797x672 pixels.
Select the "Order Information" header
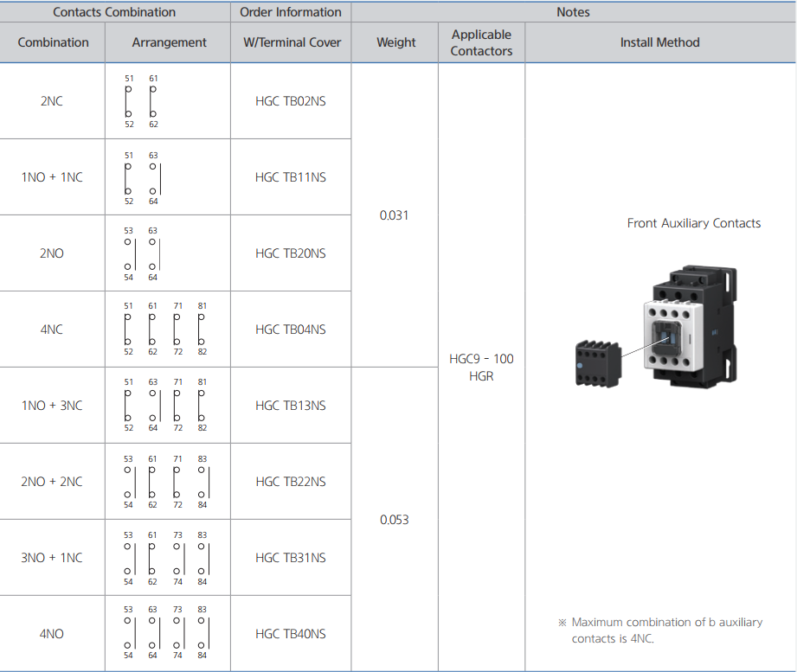pyautogui.click(x=290, y=12)
